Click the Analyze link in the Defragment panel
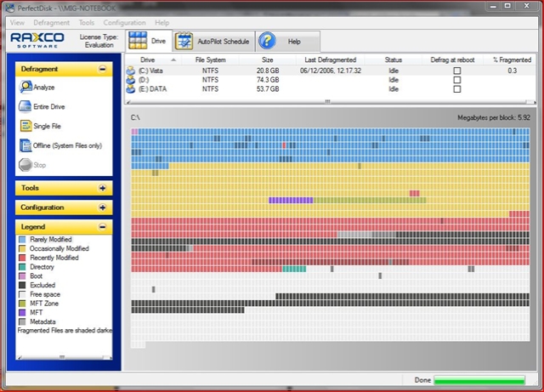 coord(43,87)
